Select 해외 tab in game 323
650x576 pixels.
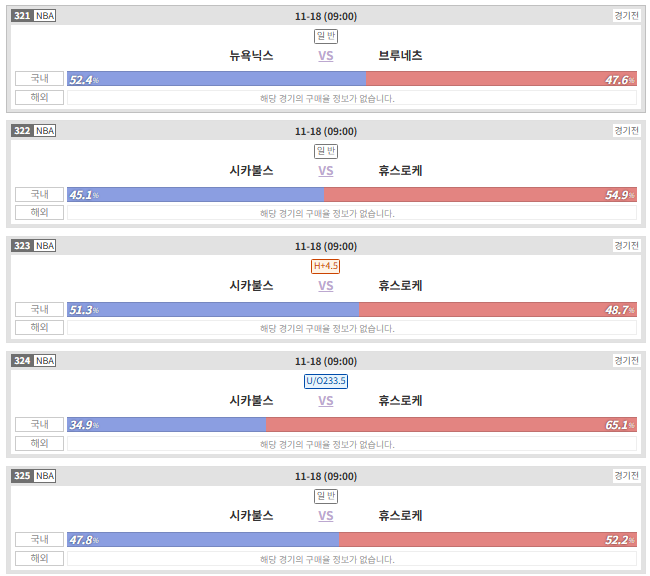coord(39,327)
